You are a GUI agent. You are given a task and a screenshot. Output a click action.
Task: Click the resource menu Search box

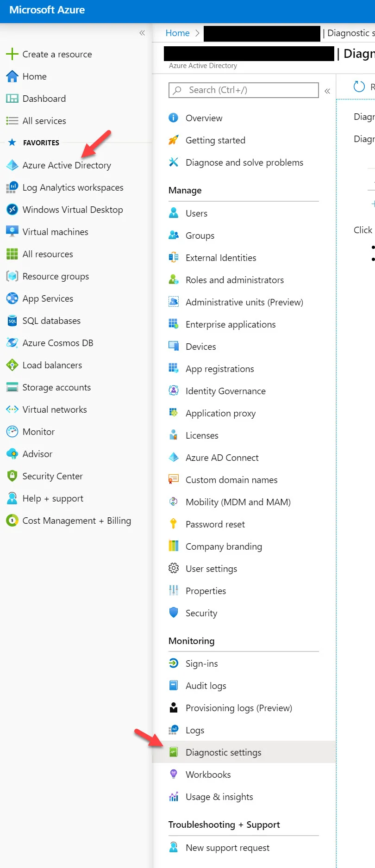[244, 90]
